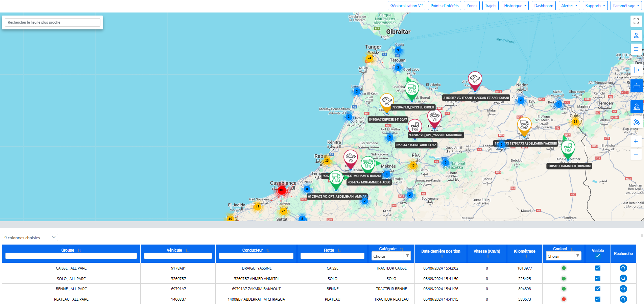
Task: Expand the Rapports dropdown menu
Action: point(595,6)
